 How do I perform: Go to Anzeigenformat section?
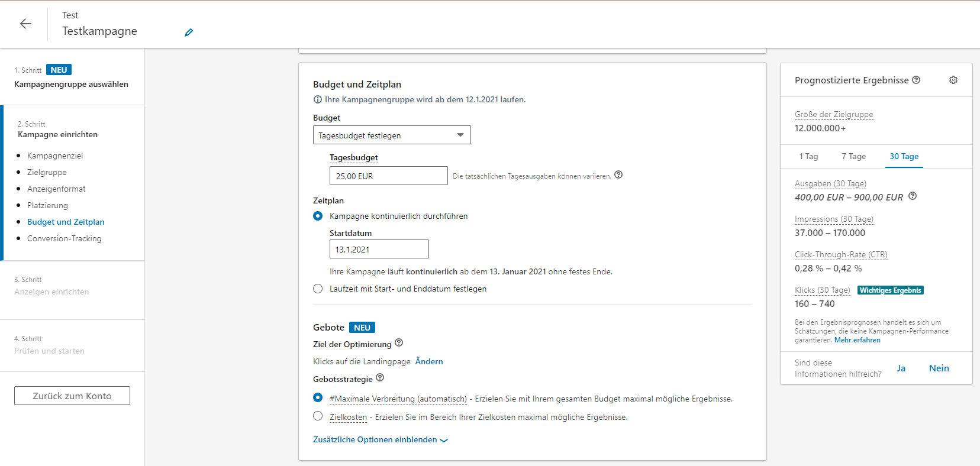(56, 189)
